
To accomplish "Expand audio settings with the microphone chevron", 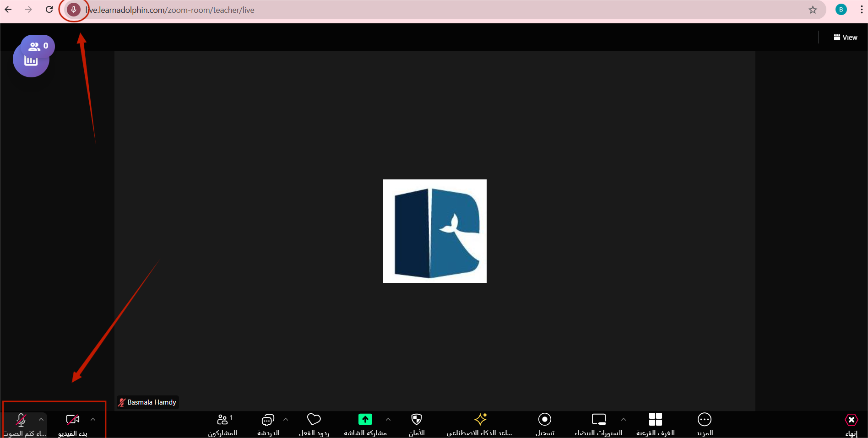I will tap(41, 419).
